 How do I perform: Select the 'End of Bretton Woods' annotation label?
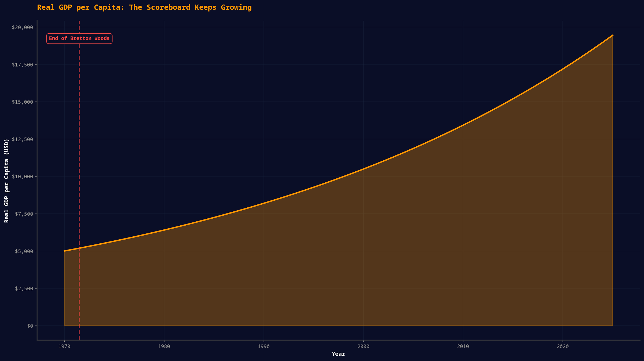pyautogui.click(x=79, y=38)
